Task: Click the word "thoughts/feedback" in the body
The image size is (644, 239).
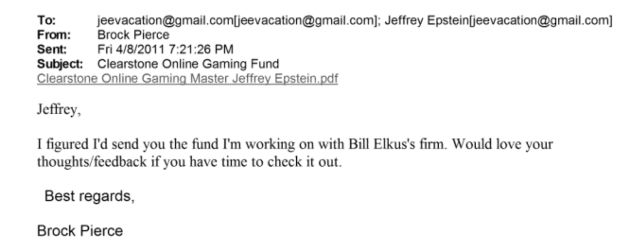Action: point(92,162)
